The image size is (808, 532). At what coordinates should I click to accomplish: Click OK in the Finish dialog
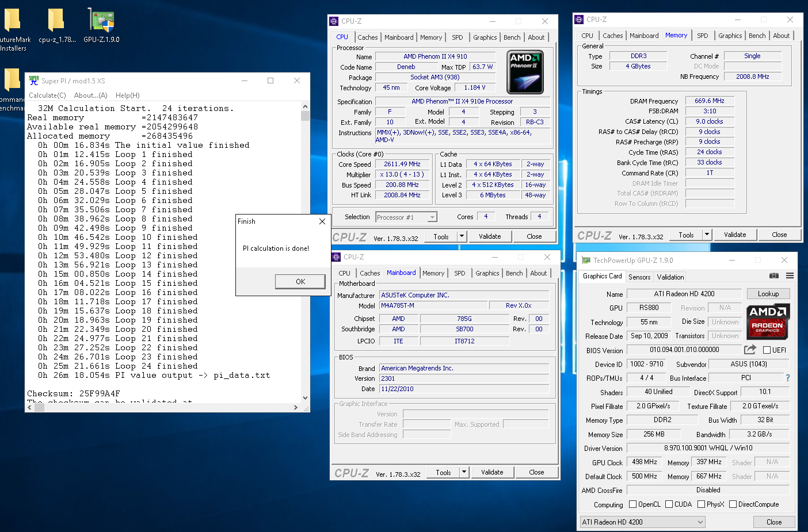click(x=300, y=281)
